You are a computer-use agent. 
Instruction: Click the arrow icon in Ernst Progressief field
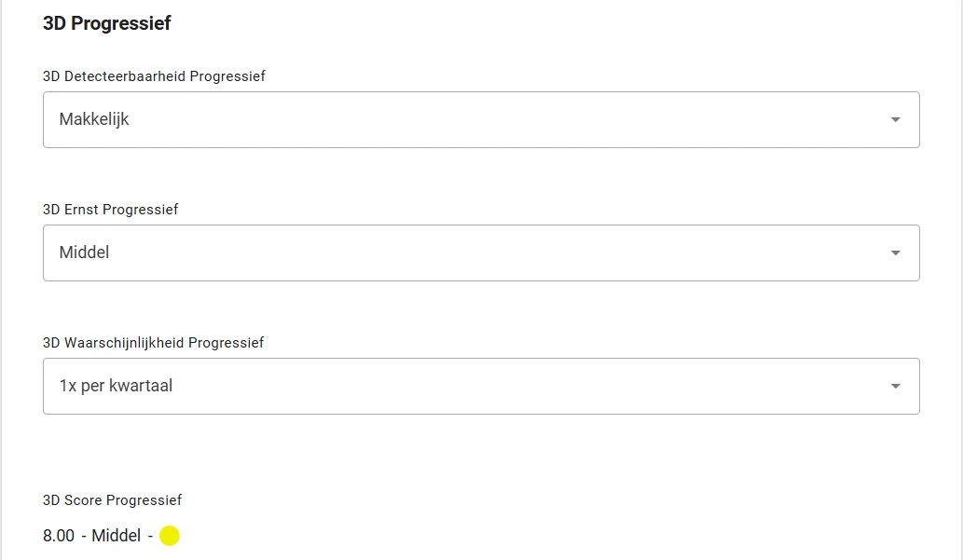point(896,253)
